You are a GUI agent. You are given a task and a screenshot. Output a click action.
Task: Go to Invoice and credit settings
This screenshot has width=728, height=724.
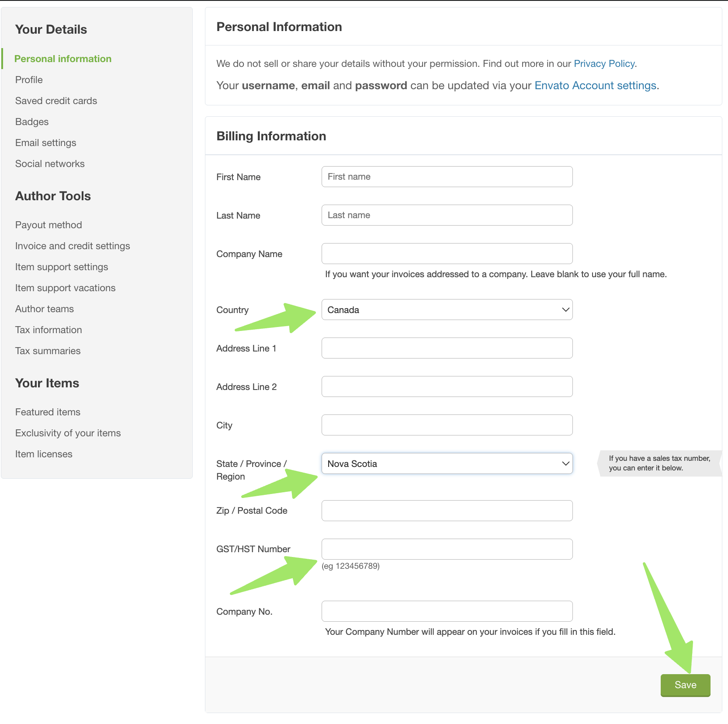coord(73,246)
